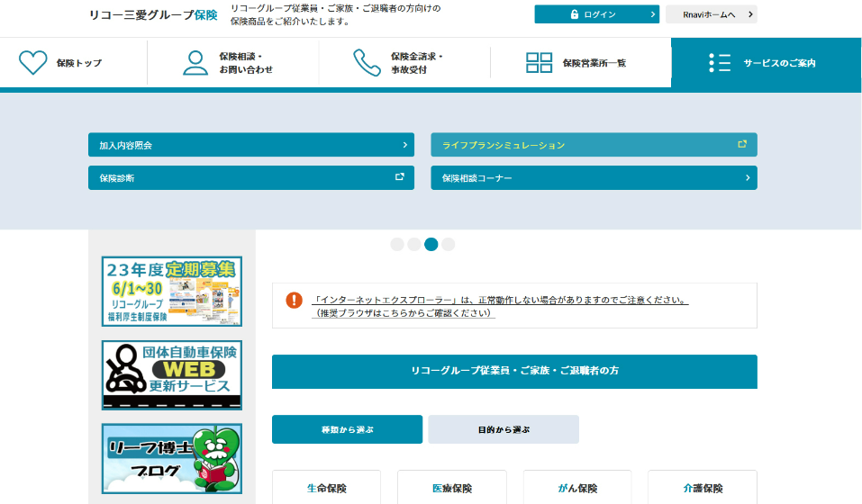The width and height of the screenshot is (862, 504).
Task: Open the 保険トップ menu item
Action: (x=74, y=63)
